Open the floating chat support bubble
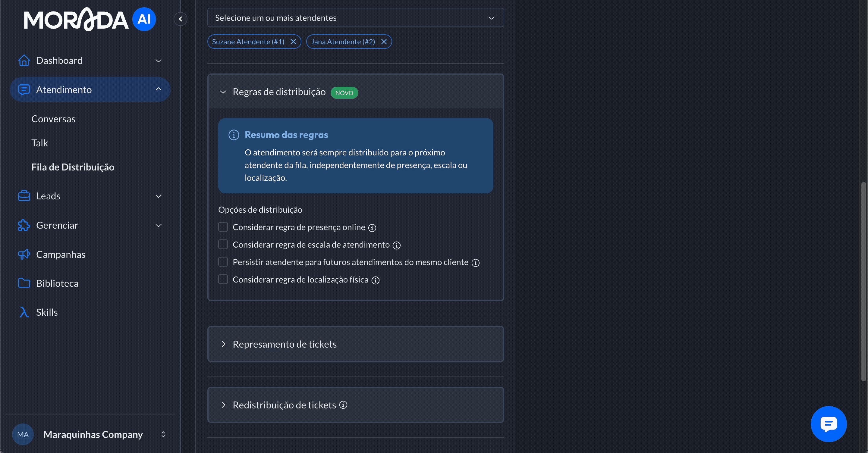 point(829,424)
